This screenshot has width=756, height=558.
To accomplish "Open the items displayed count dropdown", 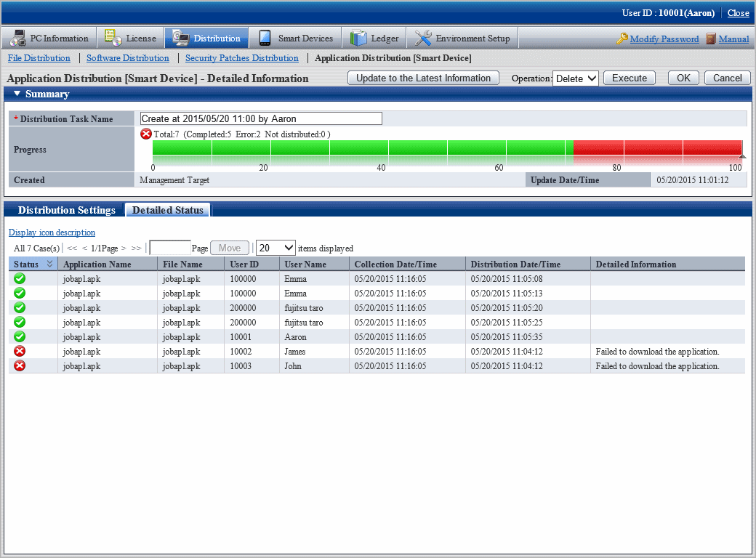I will [x=276, y=248].
